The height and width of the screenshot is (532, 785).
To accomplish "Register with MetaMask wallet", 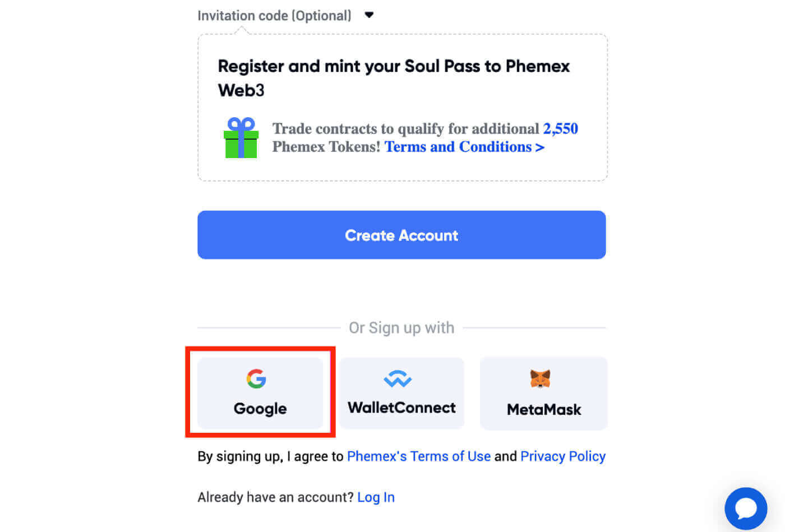I will (543, 392).
